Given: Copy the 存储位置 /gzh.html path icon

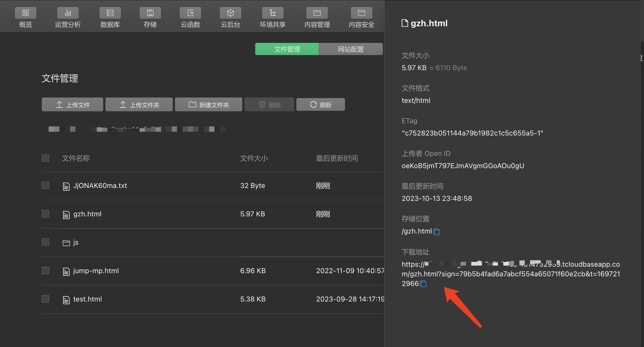Looking at the screenshot, I should pyautogui.click(x=436, y=232).
